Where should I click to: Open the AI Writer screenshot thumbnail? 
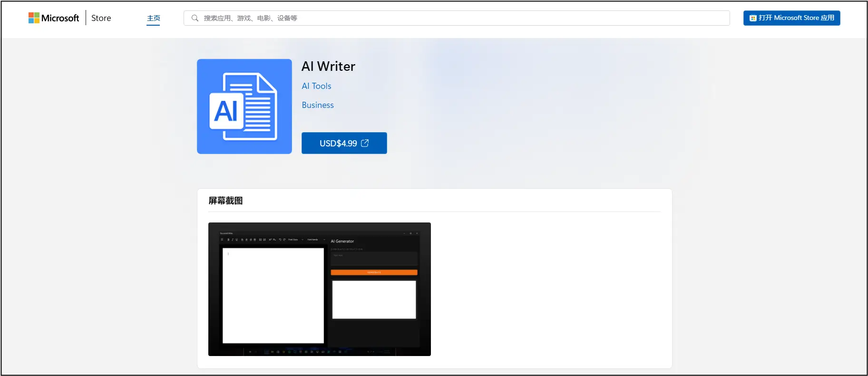click(x=320, y=289)
